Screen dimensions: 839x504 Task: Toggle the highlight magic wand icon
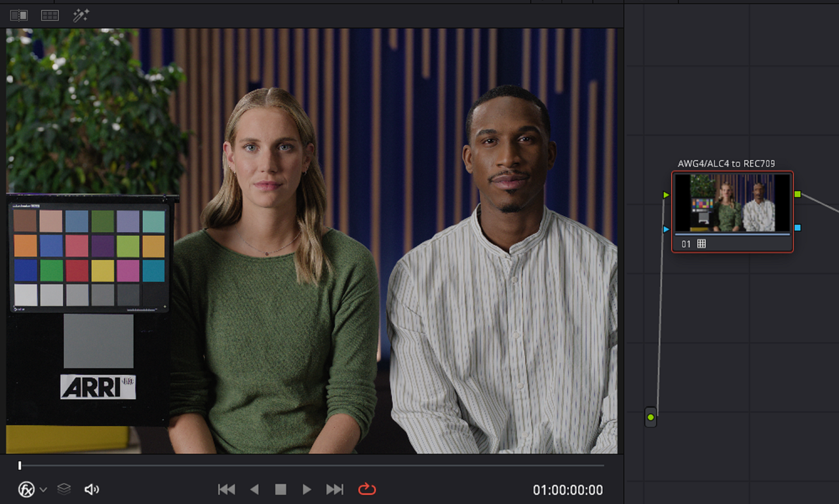(x=81, y=15)
